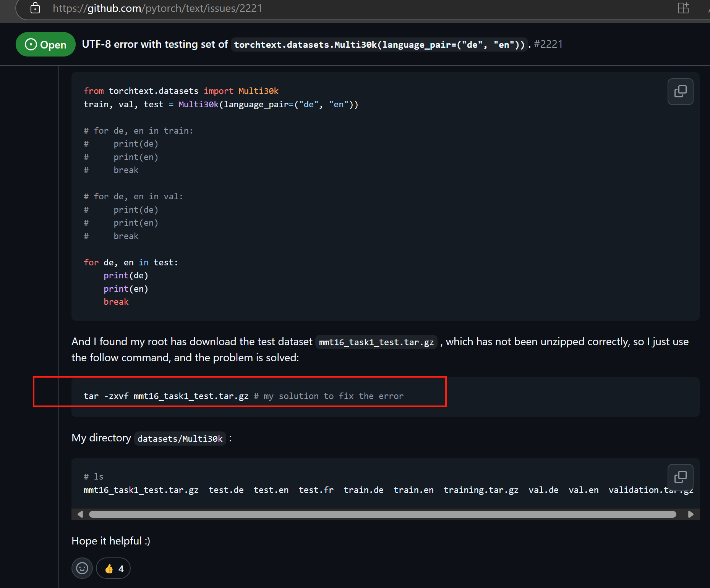This screenshot has width=710, height=588.
Task: Copy the Python code block contents
Action: (x=680, y=92)
